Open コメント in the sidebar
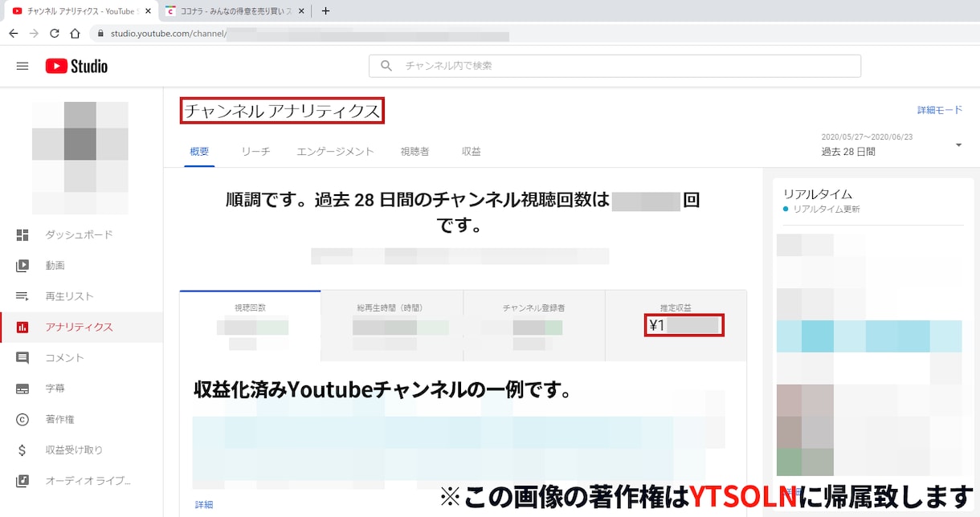The height and width of the screenshot is (517, 980). click(81, 357)
